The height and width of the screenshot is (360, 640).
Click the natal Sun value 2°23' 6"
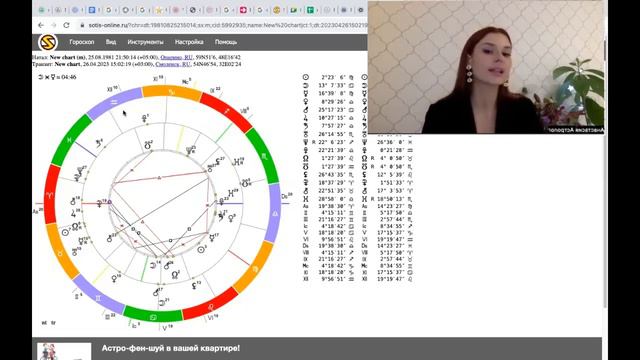tap(333, 77)
